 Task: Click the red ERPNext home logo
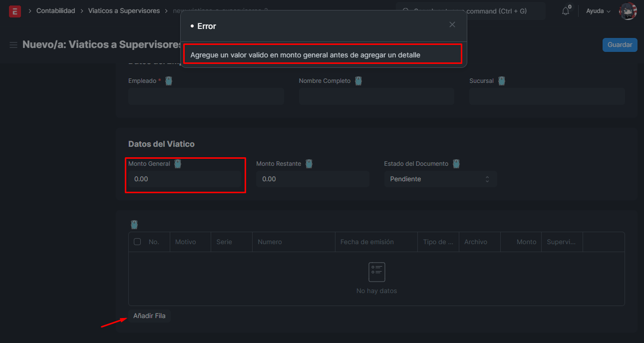pyautogui.click(x=15, y=11)
